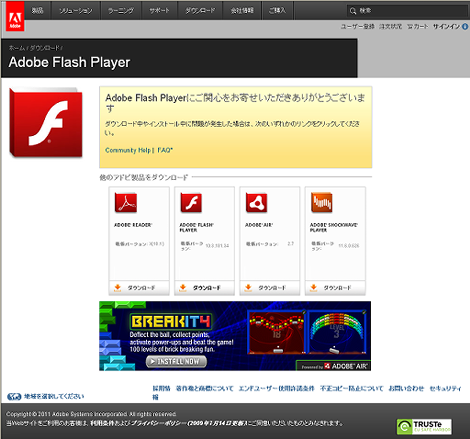
Task: Click the BREAKIT4 game title
Action: click(171, 322)
